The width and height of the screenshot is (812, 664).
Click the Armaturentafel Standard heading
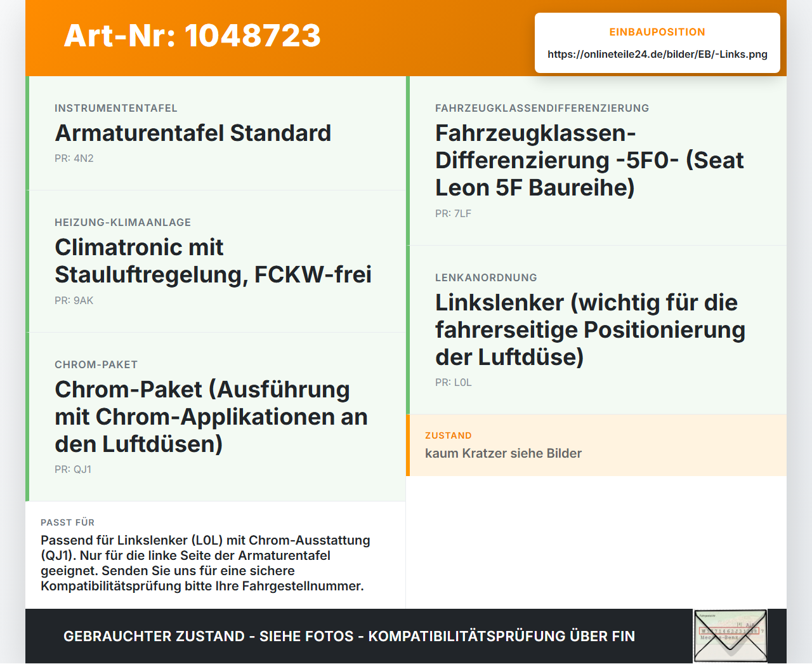(193, 133)
